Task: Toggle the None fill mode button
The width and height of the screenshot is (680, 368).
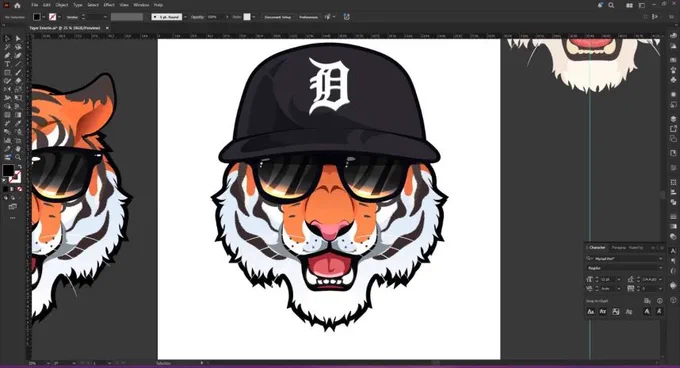Action: (x=20, y=189)
